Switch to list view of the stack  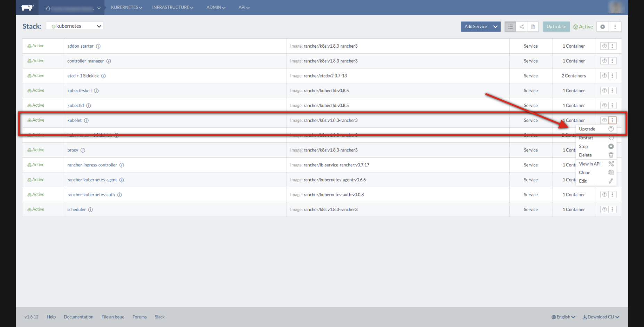510,26
